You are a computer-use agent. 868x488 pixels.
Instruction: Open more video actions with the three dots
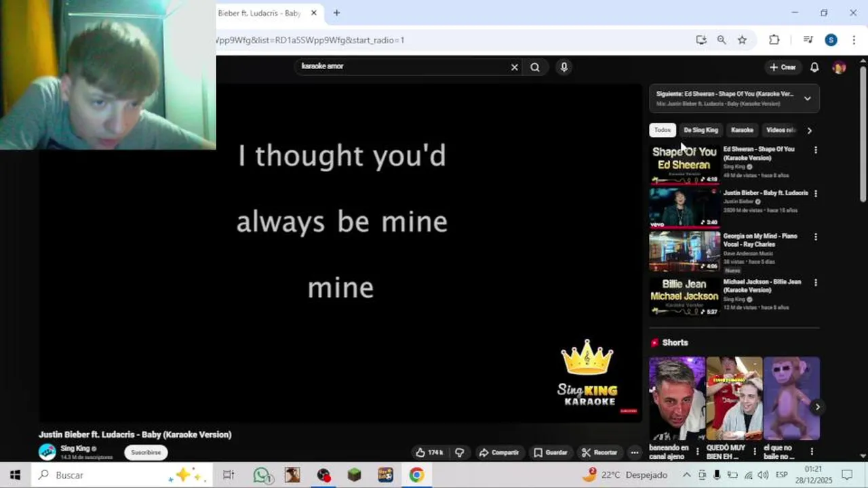[634, 452]
